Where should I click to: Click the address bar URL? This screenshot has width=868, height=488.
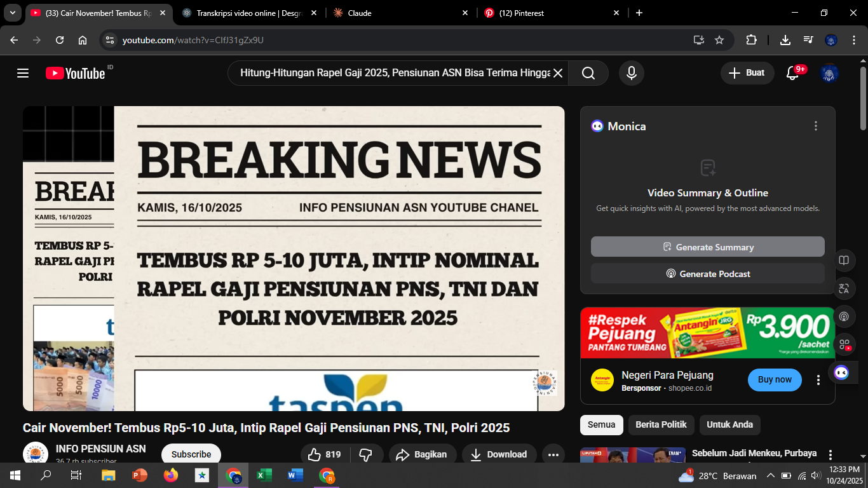193,40
